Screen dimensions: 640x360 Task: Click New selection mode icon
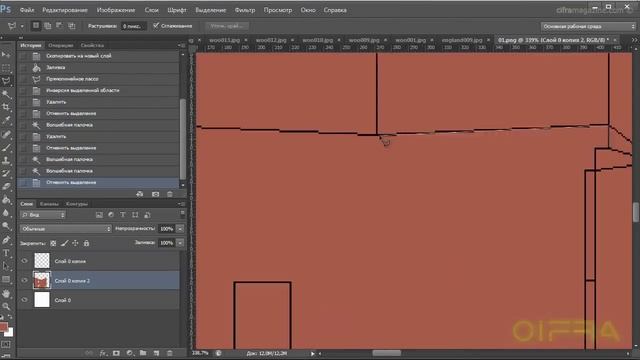click(36, 26)
